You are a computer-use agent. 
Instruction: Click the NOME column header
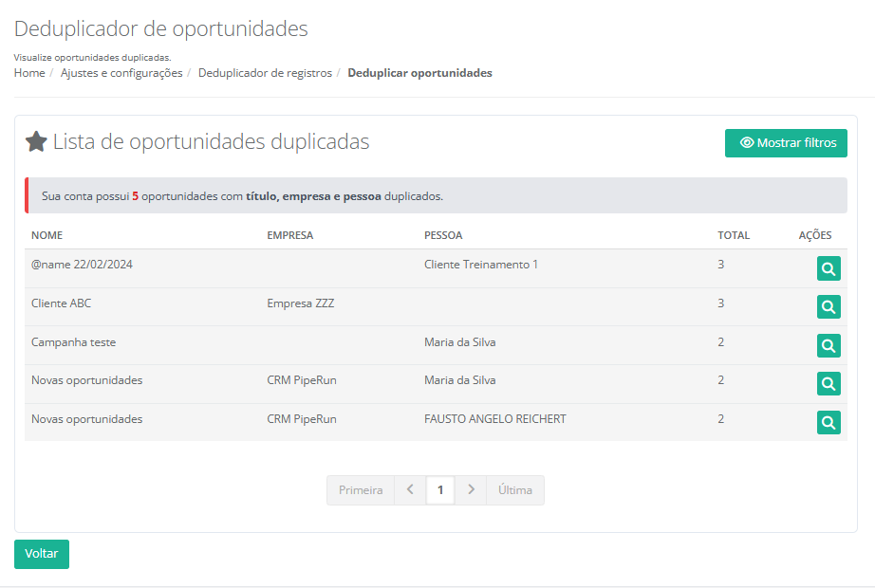[47, 235]
